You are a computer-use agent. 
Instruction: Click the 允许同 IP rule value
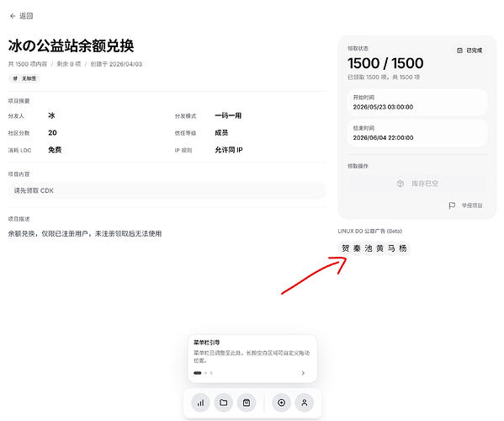229,150
